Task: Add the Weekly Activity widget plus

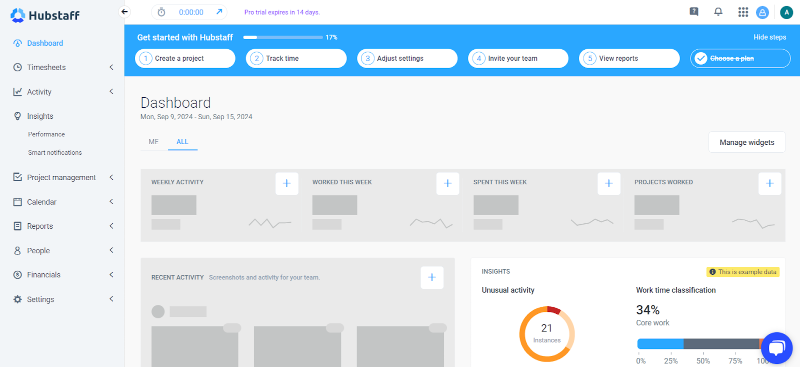Action: pos(287,184)
